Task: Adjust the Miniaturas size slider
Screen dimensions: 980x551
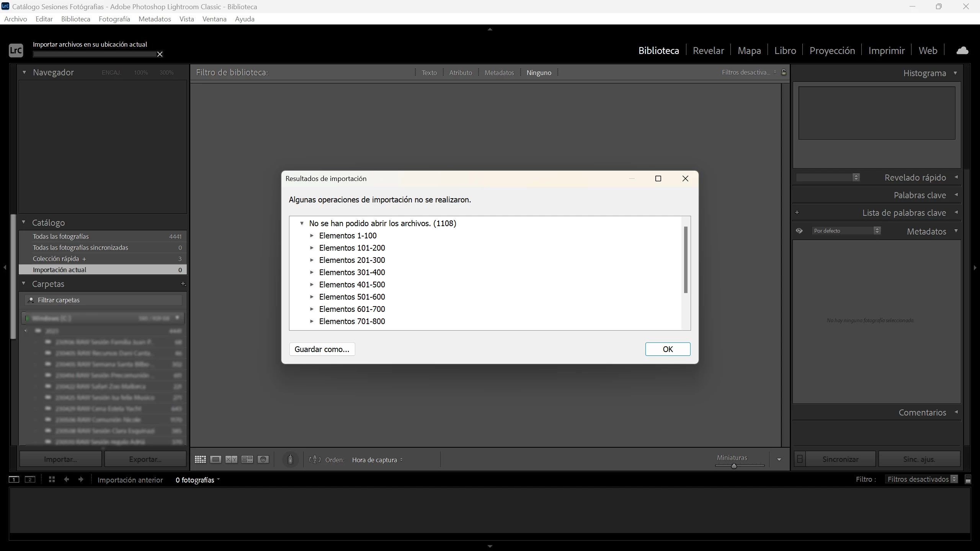Action: coord(734,466)
